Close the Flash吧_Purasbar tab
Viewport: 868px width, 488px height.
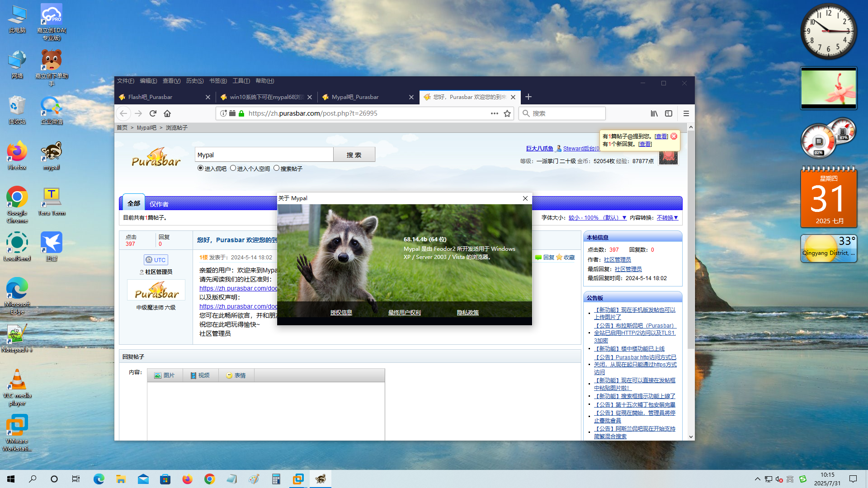pos(208,97)
